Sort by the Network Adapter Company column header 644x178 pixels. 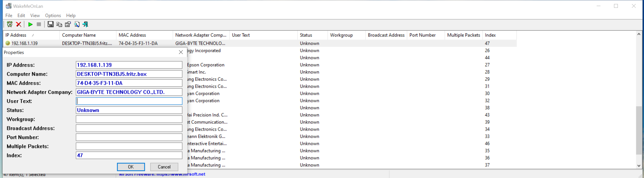(201, 35)
